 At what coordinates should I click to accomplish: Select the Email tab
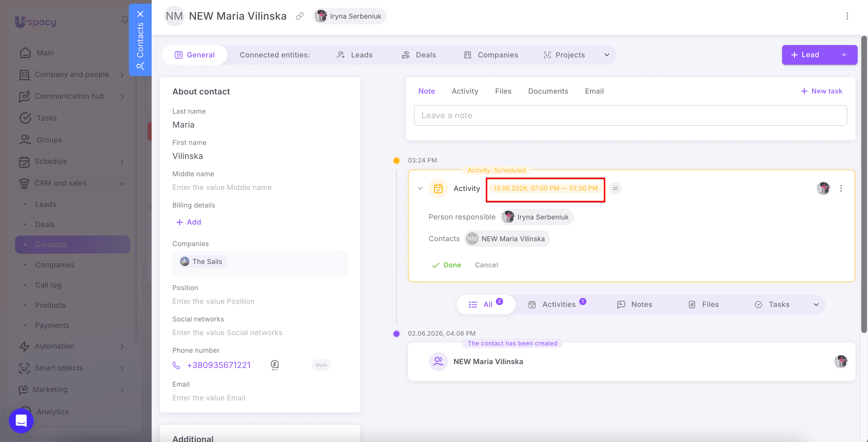[594, 91]
